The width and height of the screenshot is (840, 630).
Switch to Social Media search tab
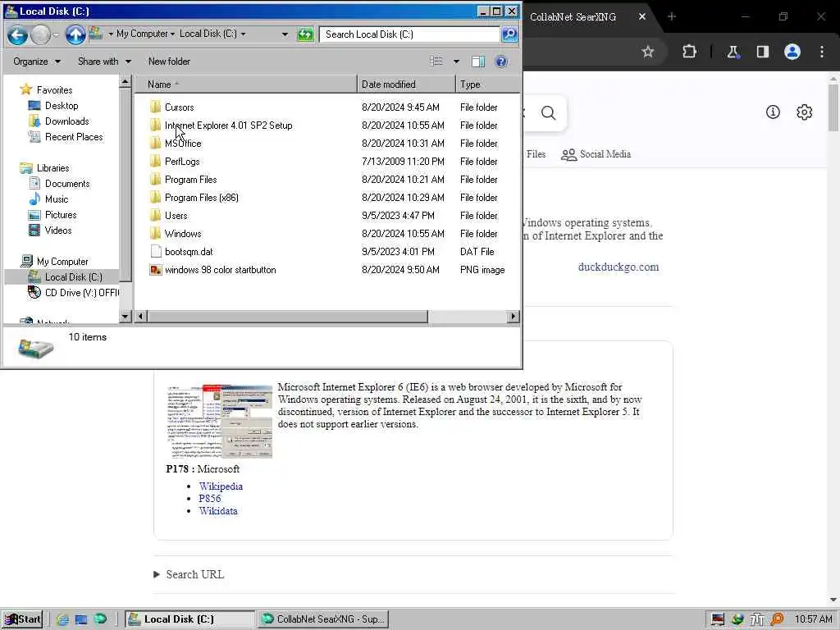[596, 154]
